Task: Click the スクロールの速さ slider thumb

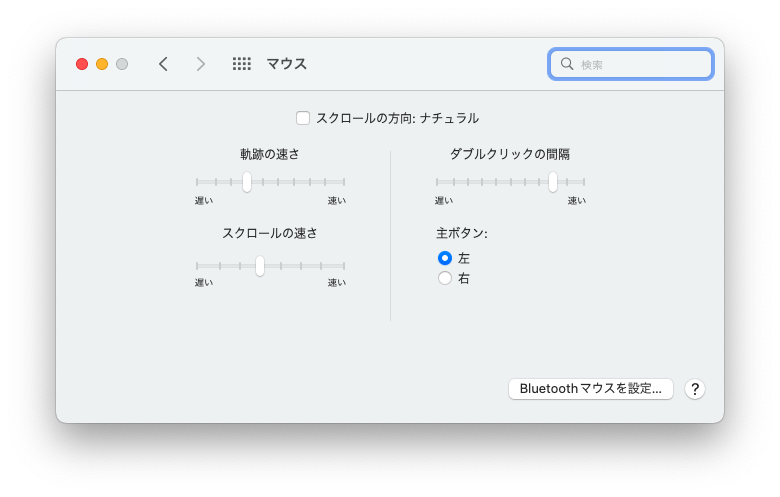Action: coord(260,266)
